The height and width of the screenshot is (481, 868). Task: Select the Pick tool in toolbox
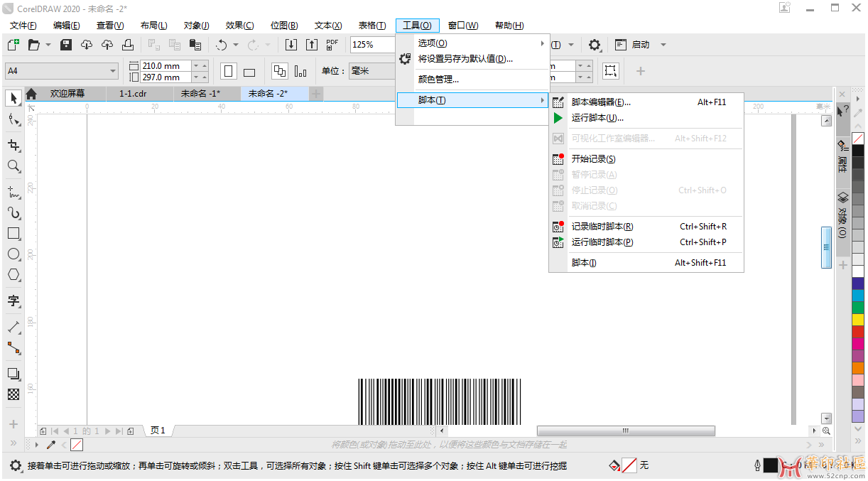click(x=13, y=98)
